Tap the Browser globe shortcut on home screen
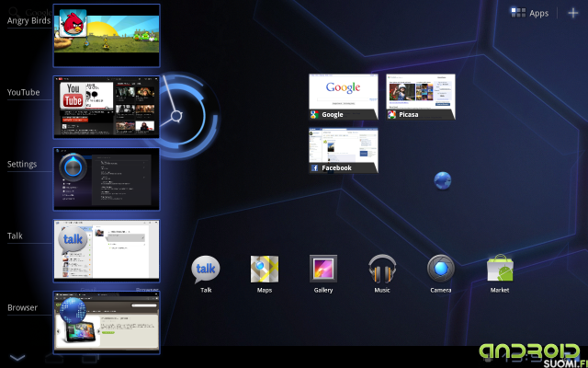 pos(443,180)
